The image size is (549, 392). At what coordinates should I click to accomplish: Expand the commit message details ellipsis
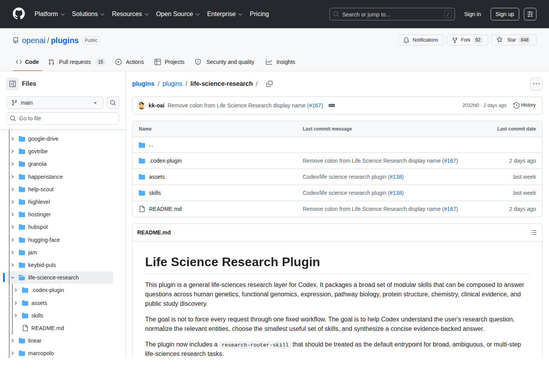(332, 105)
